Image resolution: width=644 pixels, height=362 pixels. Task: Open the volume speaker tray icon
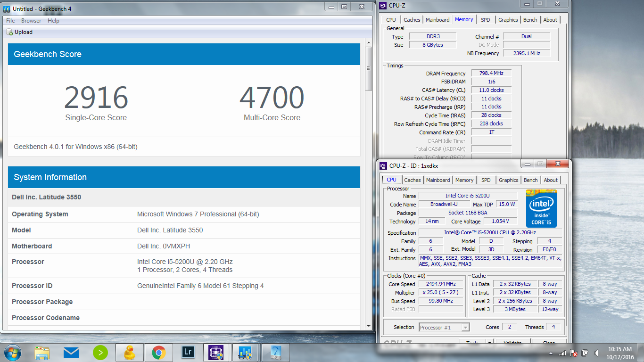pyautogui.click(x=597, y=353)
